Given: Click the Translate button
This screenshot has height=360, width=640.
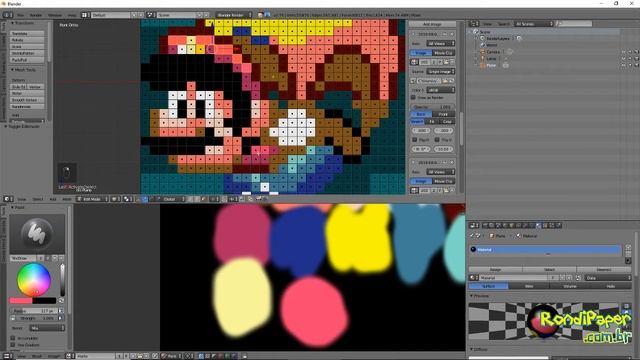Looking at the screenshot, I should [27, 33].
